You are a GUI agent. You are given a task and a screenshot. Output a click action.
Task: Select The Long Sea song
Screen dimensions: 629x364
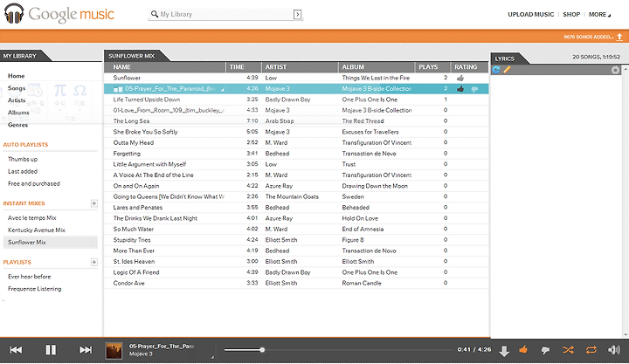tap(131, 121)
